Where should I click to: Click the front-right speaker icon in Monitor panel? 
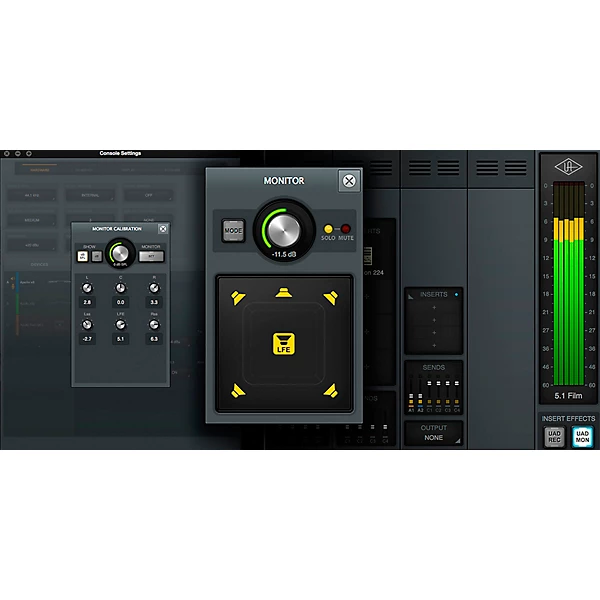[x=331, y=297]
